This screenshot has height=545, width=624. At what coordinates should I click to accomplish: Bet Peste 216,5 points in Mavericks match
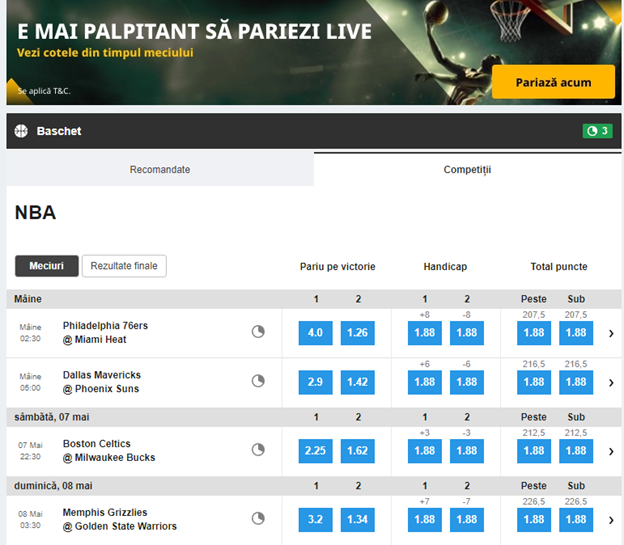pyautogui.click(x=534, y=382)
